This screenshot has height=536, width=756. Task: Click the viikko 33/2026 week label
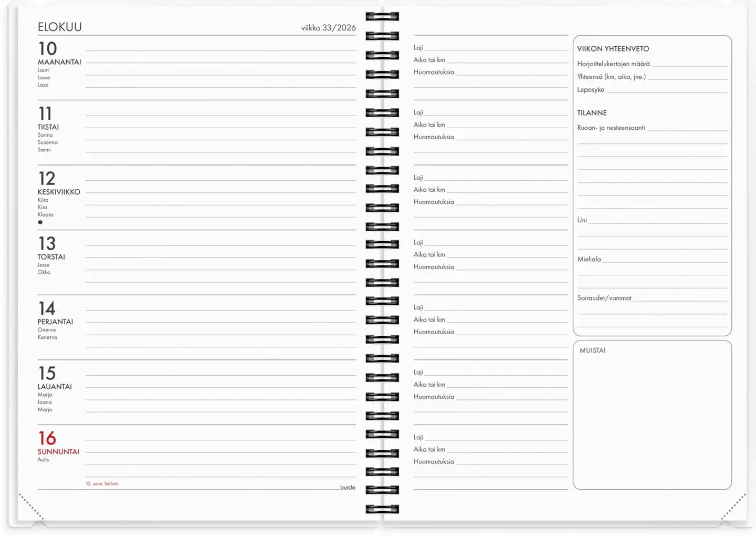(x=328, y=28)
